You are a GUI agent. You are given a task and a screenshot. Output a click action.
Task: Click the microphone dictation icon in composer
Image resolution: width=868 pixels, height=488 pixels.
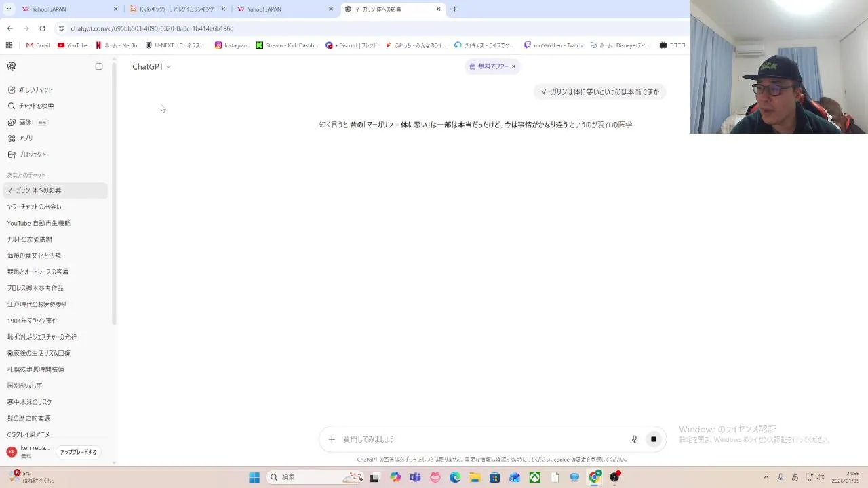coord(635,439)
